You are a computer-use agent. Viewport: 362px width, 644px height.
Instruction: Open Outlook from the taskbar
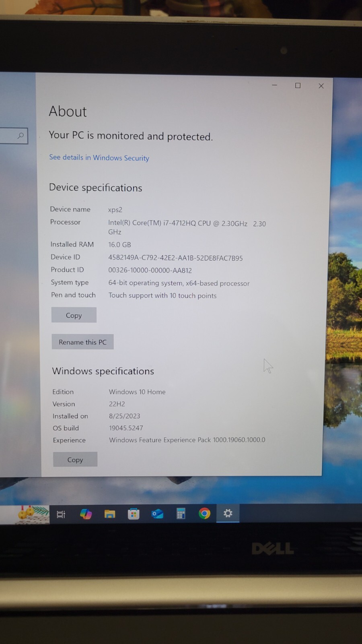[x=157, y=514]
